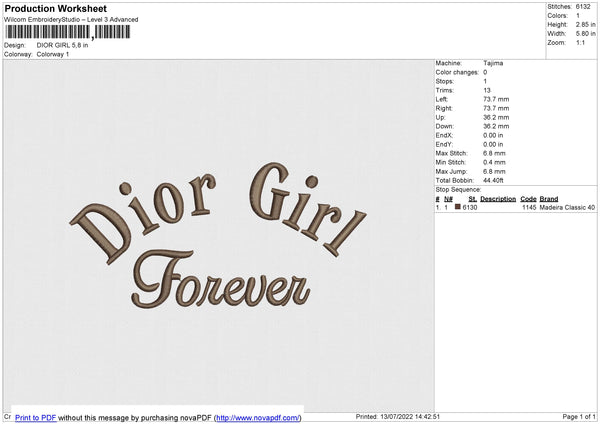Select the Stitches value 6132
The height and width of the screenshot is (424, 600).
(x=583, y=7)
